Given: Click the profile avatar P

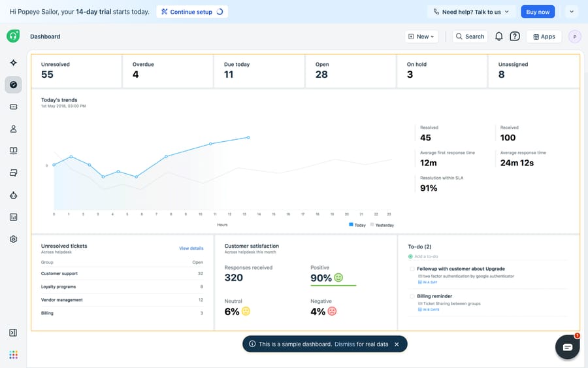Looking at the screenshot, I should [574, 37].
